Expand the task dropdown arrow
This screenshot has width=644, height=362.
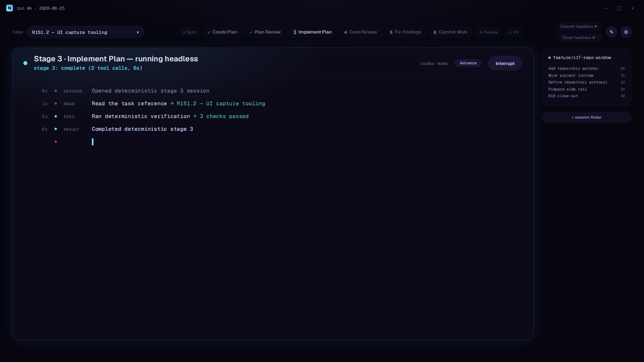tap(138, 33)
